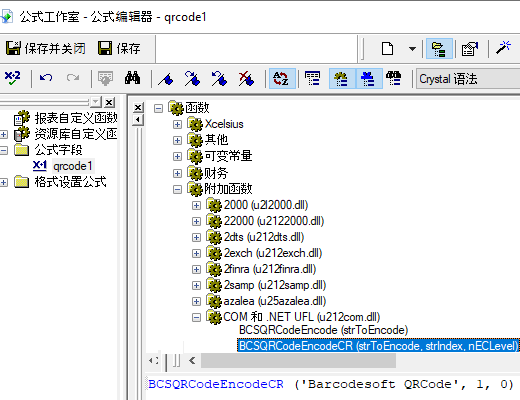
Task: Expand the Xcelsius function group
Action: 177,124
